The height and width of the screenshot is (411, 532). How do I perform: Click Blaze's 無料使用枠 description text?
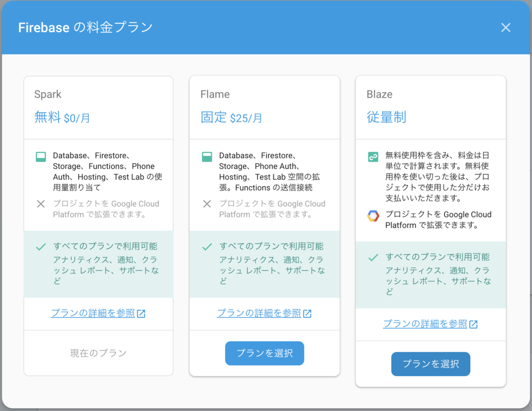[437, 177]
